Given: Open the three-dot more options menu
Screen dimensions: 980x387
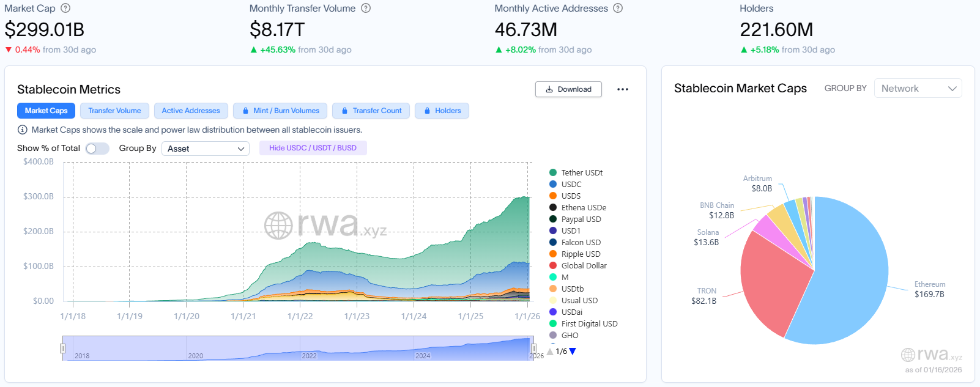Looking at the screenshot, I should pyautogui.click(x=623, y=89).
